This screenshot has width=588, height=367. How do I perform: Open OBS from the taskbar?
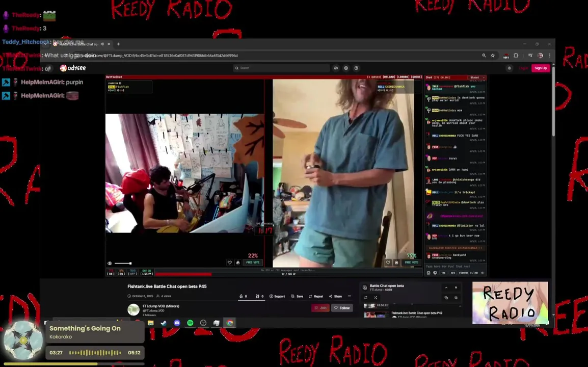tap(203, 323)
